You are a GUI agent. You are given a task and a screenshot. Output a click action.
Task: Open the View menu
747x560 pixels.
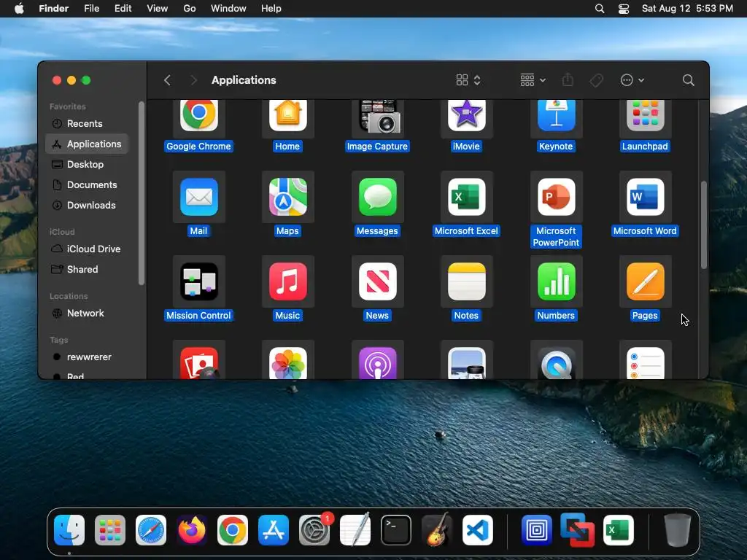click(x=158, y=9)
